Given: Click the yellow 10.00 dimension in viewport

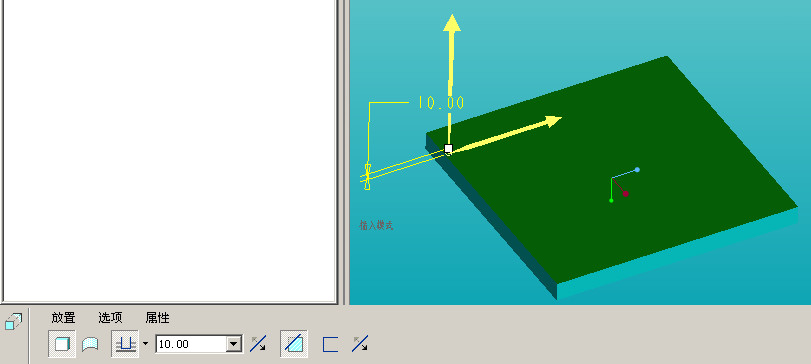Looking at the screenshot, I should point(441,102).
